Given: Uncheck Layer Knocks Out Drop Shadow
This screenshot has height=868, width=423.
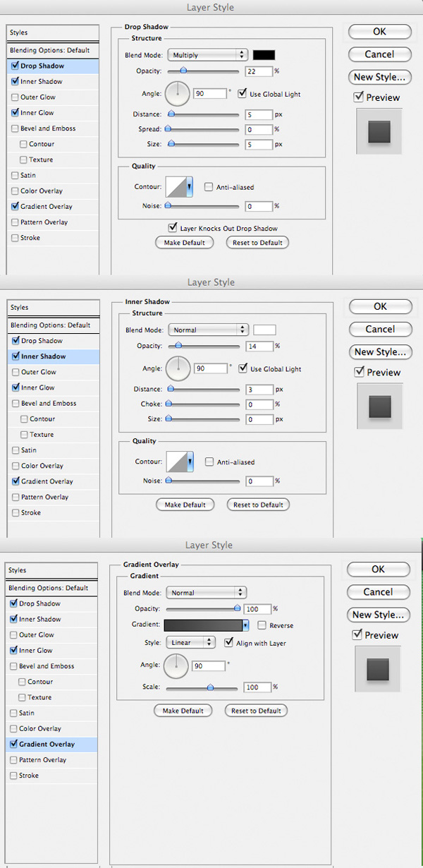Looking at the screenshot, I should point(173,227).
